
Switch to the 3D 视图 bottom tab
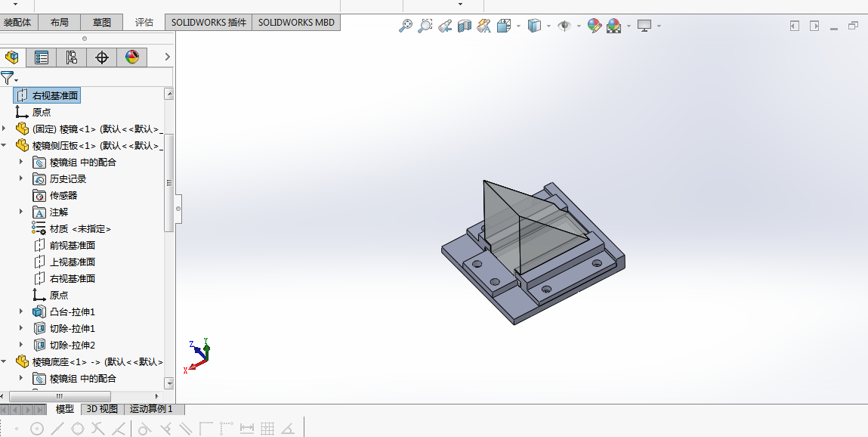[103, 409]
